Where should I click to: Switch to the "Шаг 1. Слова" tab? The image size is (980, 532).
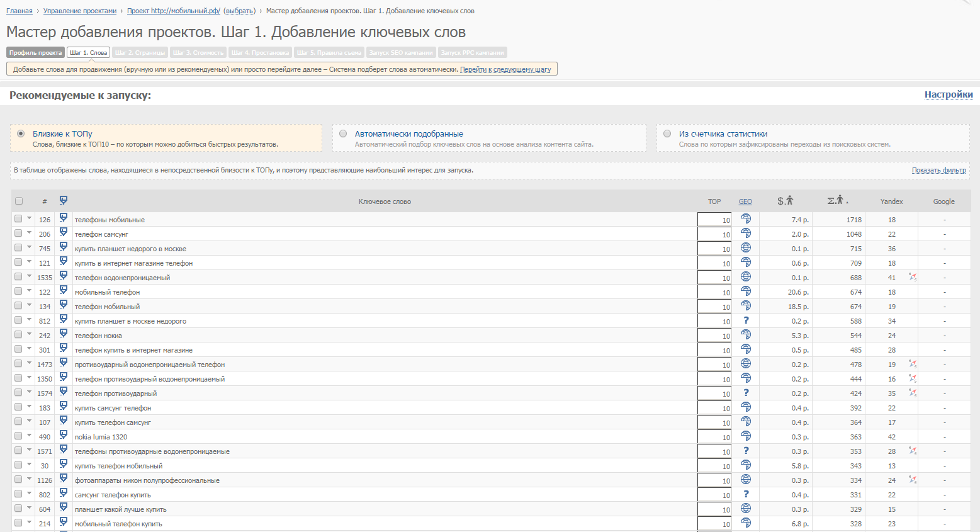89,53
